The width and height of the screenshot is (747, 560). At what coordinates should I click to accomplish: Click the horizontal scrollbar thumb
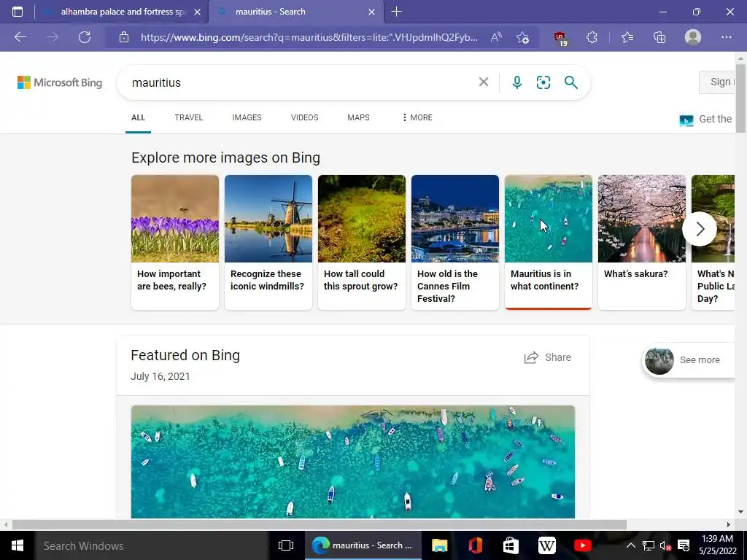[320, 524]
